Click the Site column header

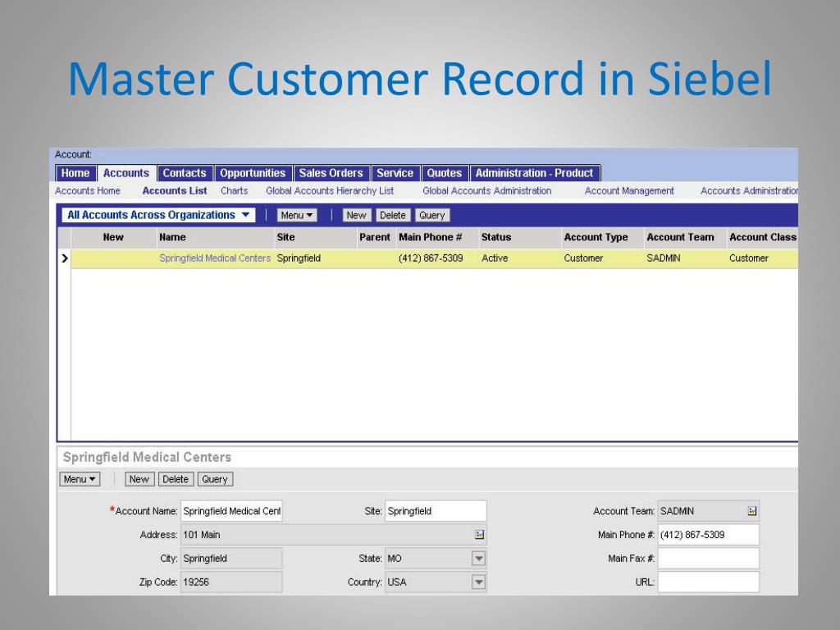tap(286, 237)
